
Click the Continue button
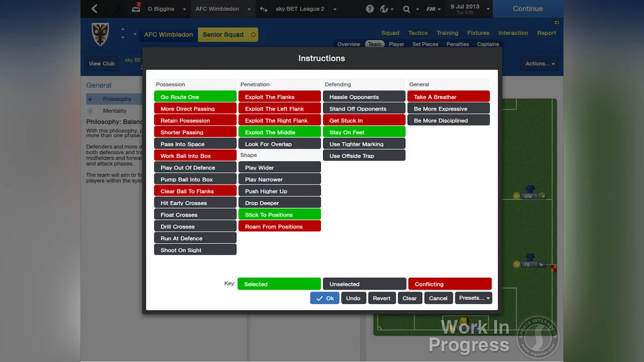coord(528,9)
